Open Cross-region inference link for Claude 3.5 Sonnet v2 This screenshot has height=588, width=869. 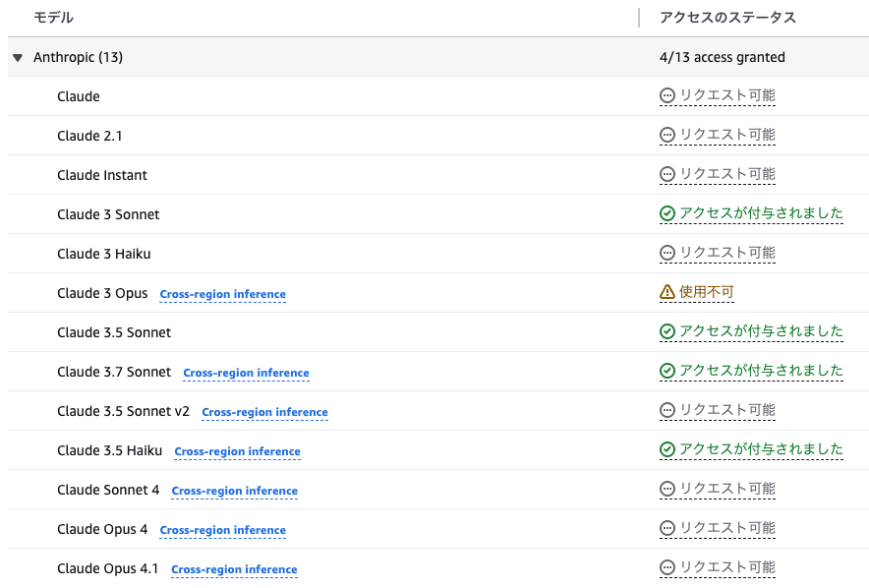click(264, 412)
